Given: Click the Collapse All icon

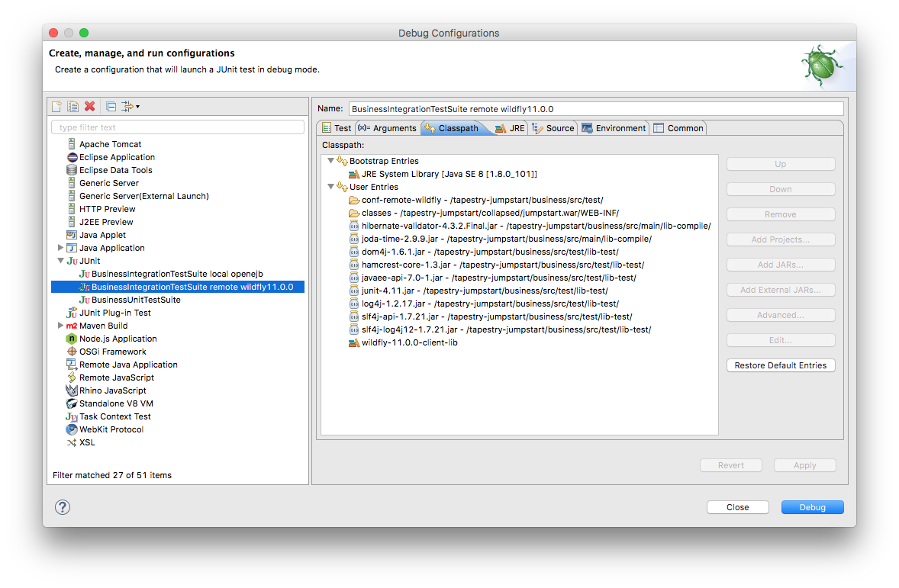Looking at the screenshot, I should 111,106.
